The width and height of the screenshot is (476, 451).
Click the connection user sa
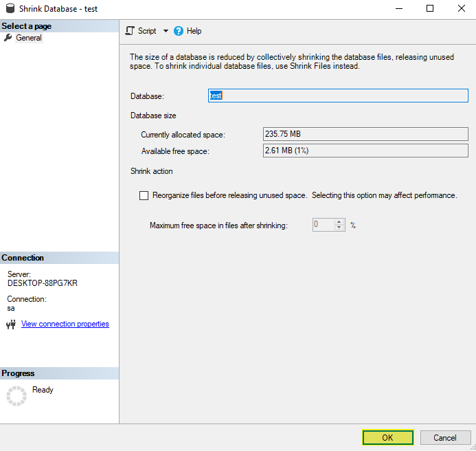pyautogui.click(x=11, y=309)
